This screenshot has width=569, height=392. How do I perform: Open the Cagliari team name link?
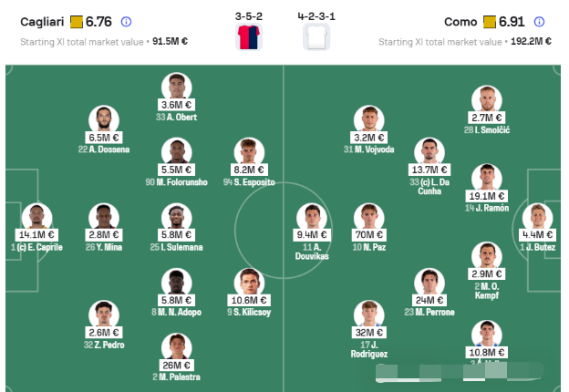point(40,21)
